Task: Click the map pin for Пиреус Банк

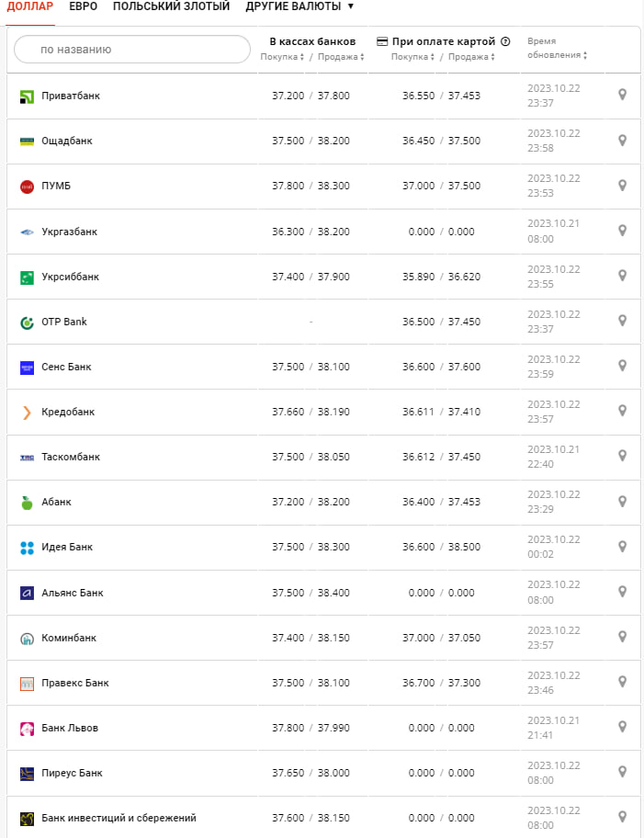Action: (622, 772)
